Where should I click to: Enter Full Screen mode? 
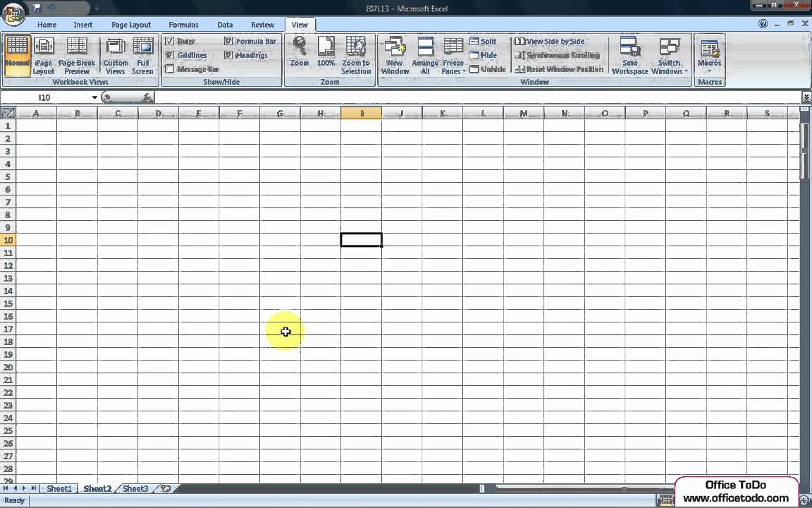pyautogui.click(x=142, y=56)
